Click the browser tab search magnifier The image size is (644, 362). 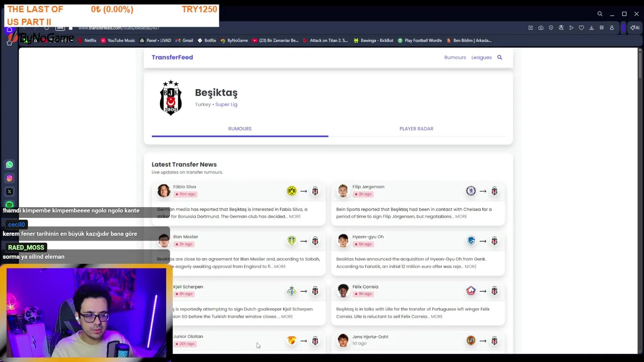[x=600, y=14]
